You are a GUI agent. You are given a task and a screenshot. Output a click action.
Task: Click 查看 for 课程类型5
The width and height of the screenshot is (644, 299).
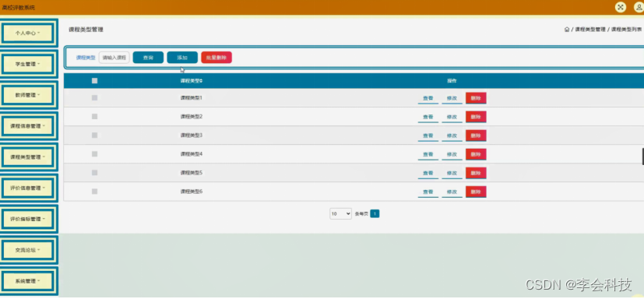[428, 174]
